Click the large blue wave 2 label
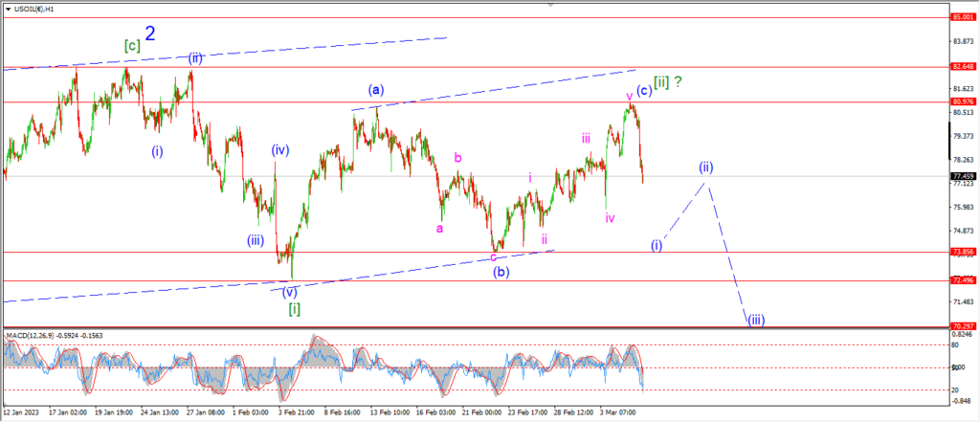This screenshot has width=980, height=422. tap(150, 33)
